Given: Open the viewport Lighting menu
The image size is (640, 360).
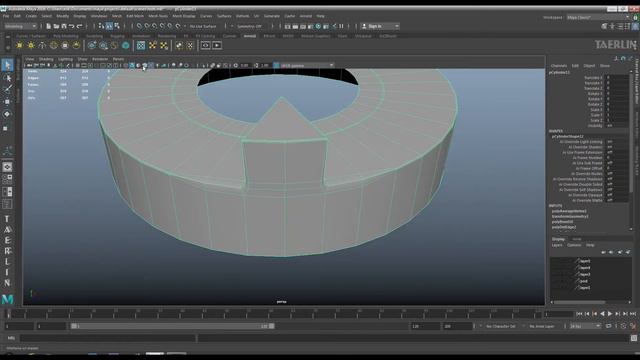Looking at the screenshot, I should [x=65, y=59].
